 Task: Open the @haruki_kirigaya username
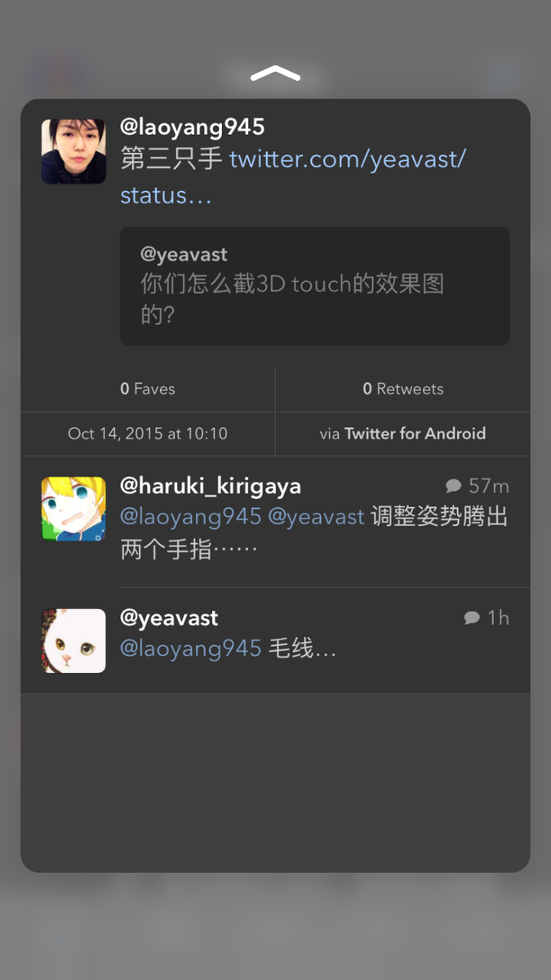point(211,486)
